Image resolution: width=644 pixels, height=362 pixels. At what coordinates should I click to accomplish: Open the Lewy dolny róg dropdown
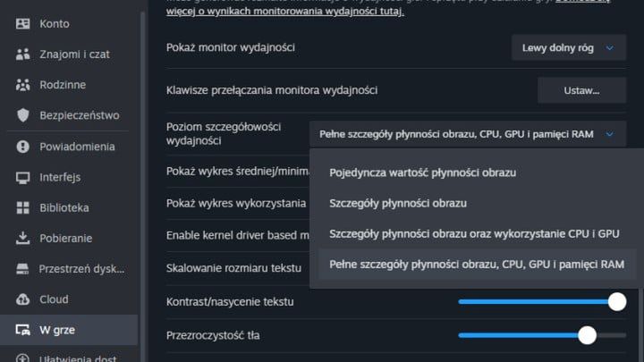569,47
